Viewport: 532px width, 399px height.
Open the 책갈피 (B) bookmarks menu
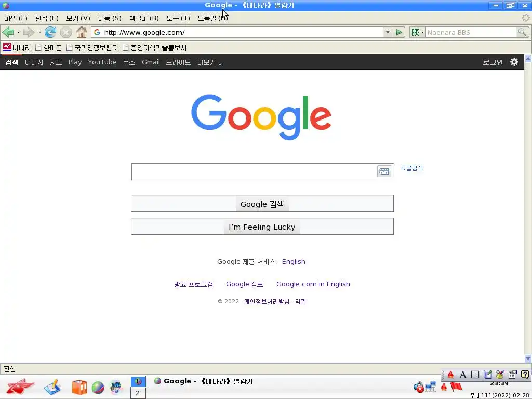point(144,18)
